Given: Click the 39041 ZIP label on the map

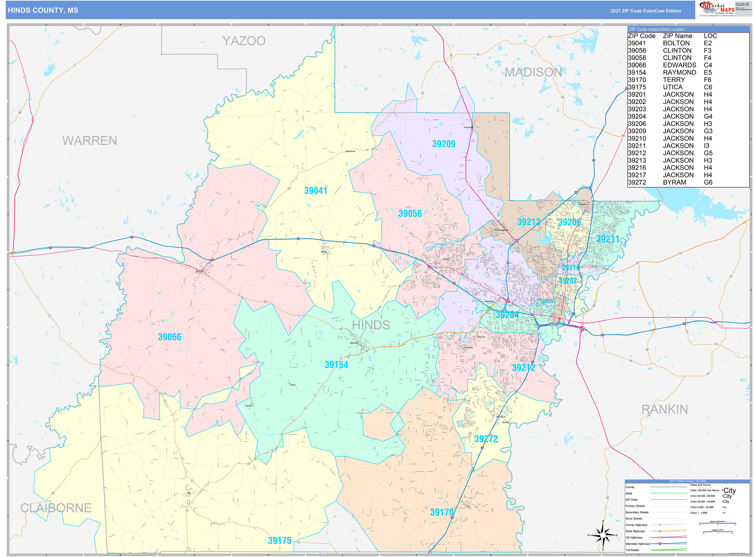Looking at the screenshot, I should (316, 191).
